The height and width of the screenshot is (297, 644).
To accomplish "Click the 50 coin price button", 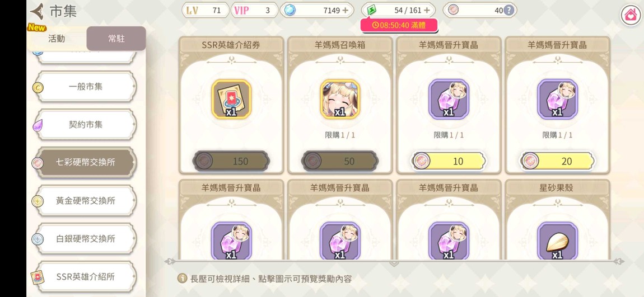I will coord(340,161).
